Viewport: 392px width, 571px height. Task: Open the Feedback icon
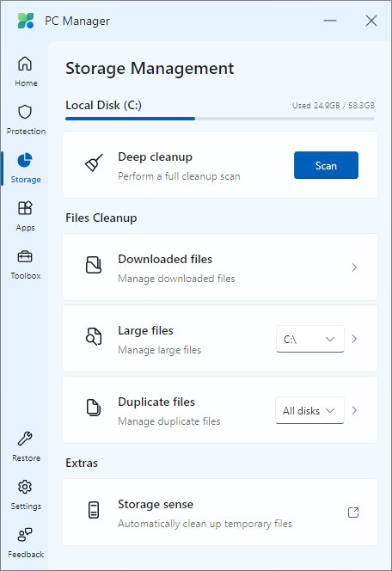25,535
